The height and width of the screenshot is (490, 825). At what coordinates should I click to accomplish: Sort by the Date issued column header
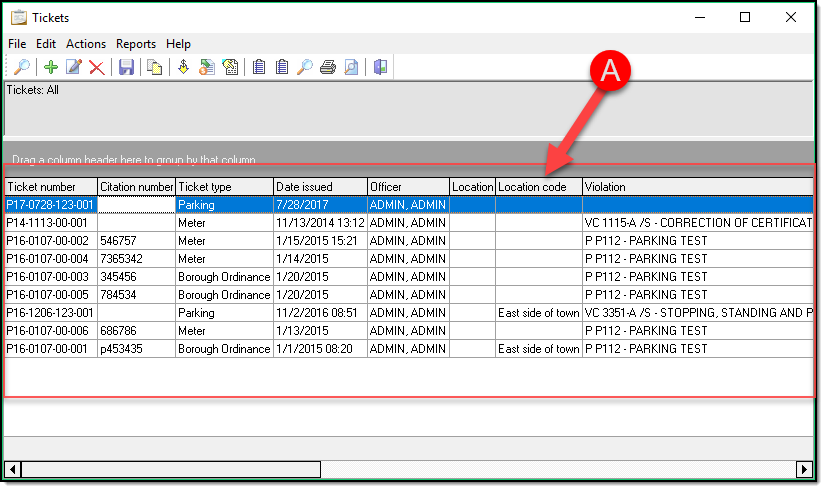[x=319, y=187]
